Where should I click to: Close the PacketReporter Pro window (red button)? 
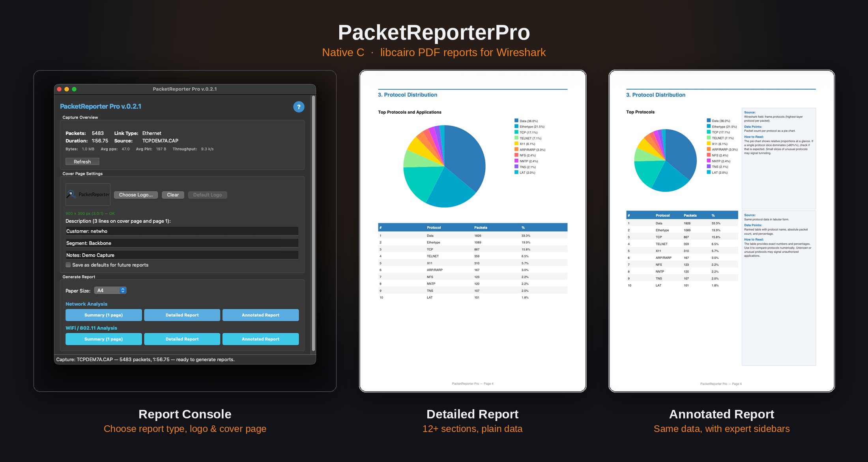click(59, 89)
